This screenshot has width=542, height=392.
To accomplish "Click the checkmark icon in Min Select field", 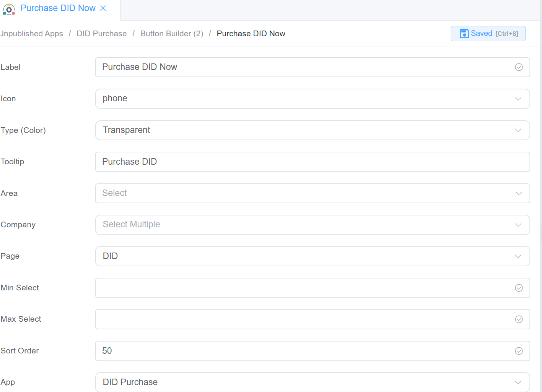I will point(519,288).
